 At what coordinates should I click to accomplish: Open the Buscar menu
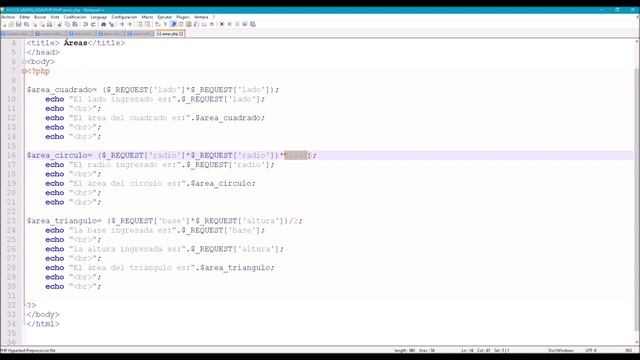coord(40,17)
